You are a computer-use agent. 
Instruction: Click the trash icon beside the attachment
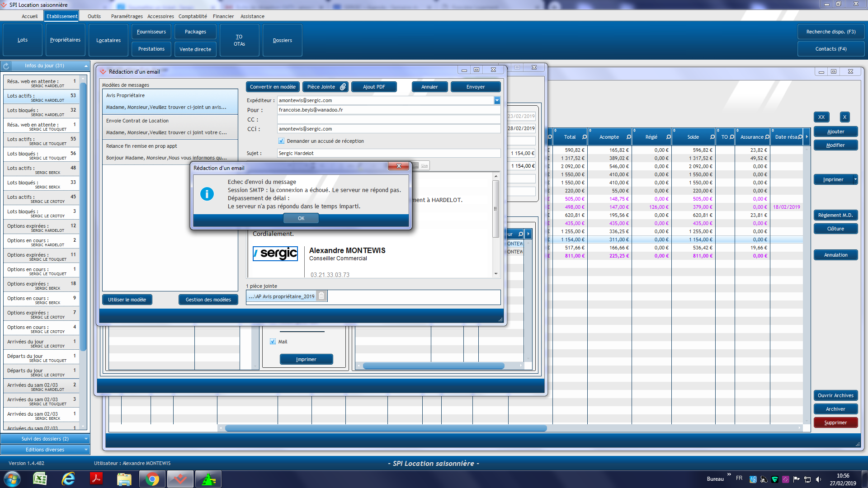click(x=321, y=296)
